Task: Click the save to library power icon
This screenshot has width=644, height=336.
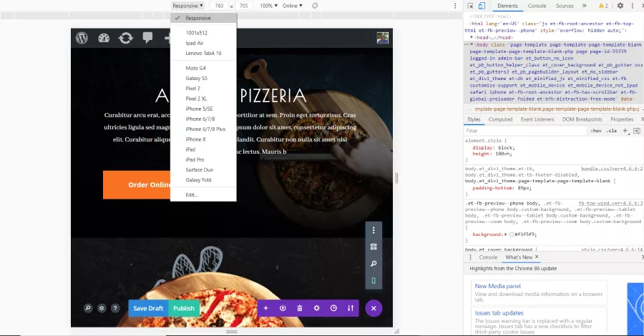Action: click(283, 308)
